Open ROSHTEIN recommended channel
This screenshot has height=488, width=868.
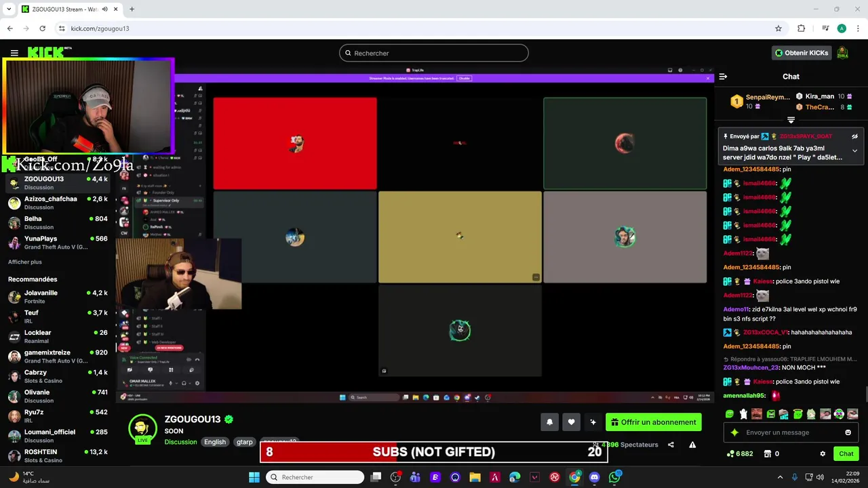pyautogui.click(x=58, y=455)
